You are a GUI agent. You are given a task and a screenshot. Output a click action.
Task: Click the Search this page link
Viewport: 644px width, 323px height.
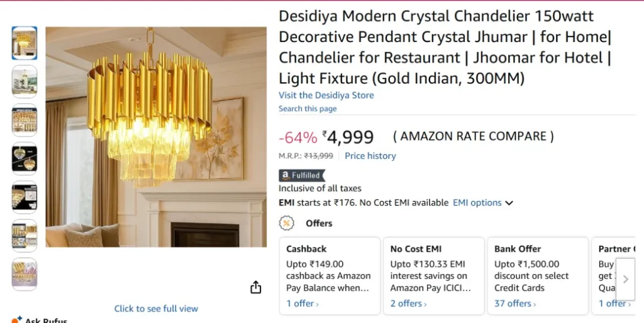[308, 109]
